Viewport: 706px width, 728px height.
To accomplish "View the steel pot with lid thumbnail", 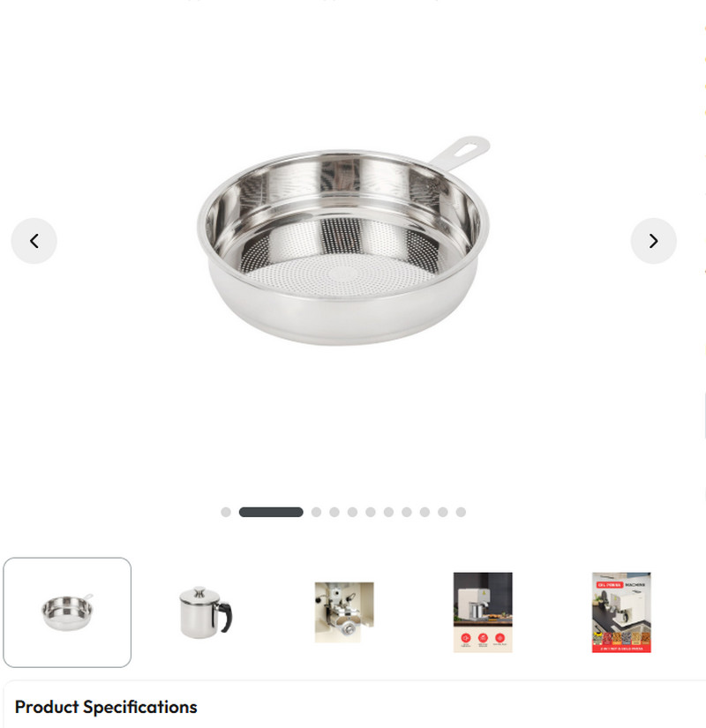I will coord(206,612).
